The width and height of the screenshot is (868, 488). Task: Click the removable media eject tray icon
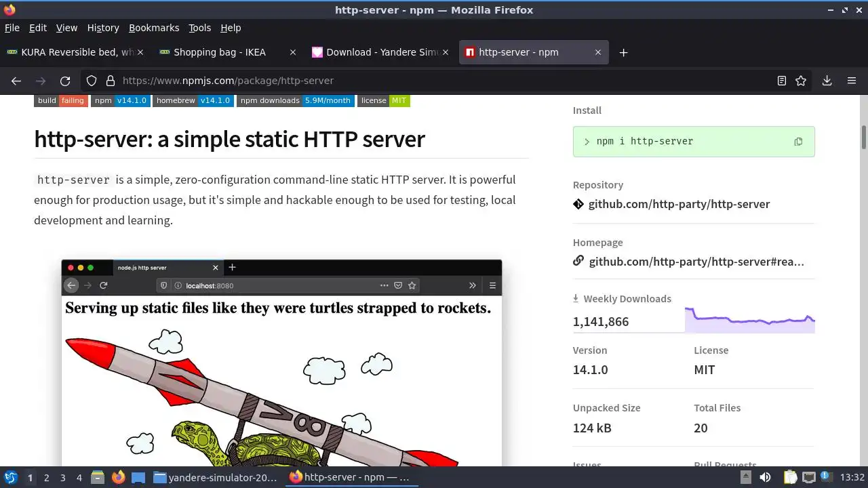coord(747,477)
